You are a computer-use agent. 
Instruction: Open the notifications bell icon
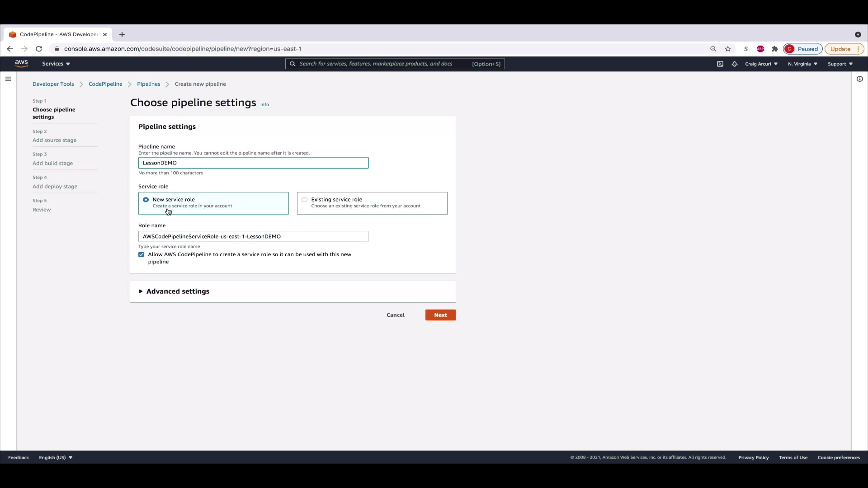click(735, 64)
